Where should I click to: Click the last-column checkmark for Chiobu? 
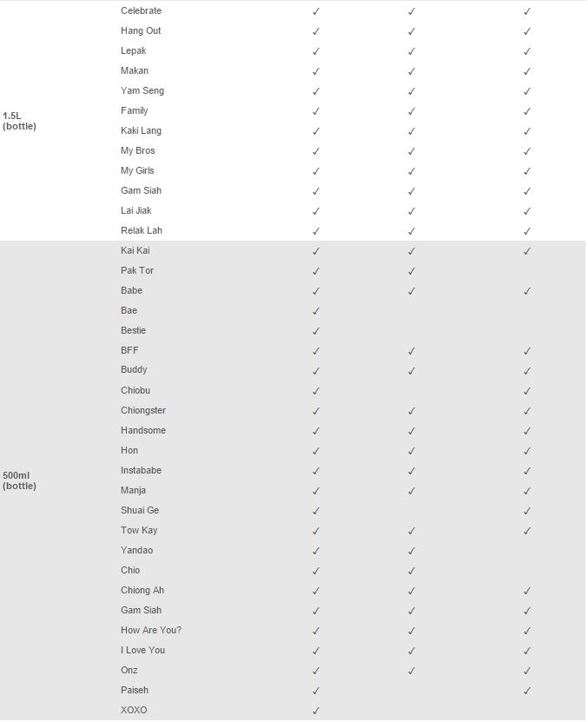tap(526, 391)
